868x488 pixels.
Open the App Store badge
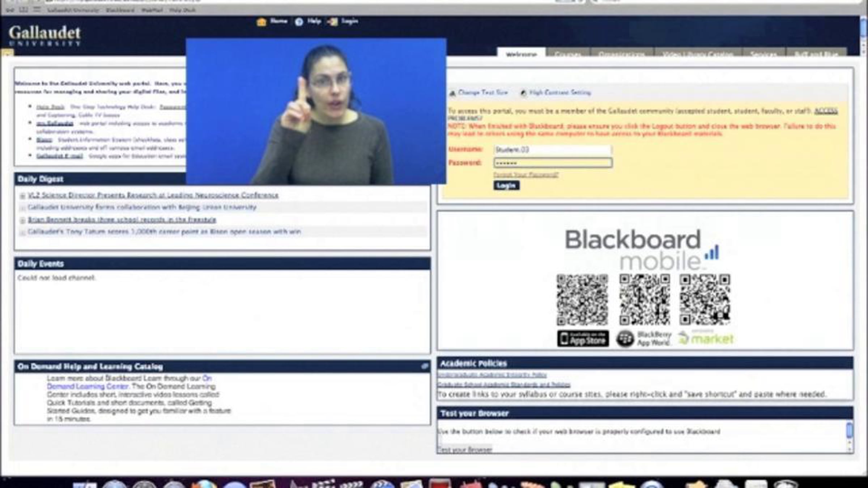[583, 339]
